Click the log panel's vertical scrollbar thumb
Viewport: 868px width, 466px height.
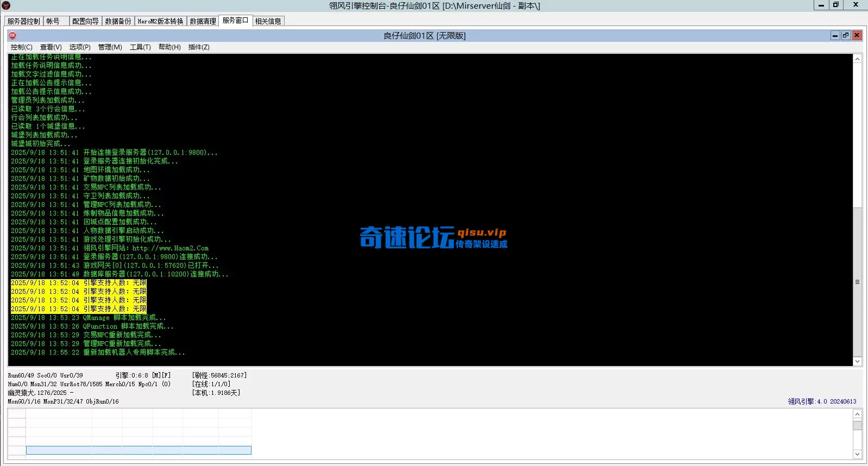pos(857,281)
